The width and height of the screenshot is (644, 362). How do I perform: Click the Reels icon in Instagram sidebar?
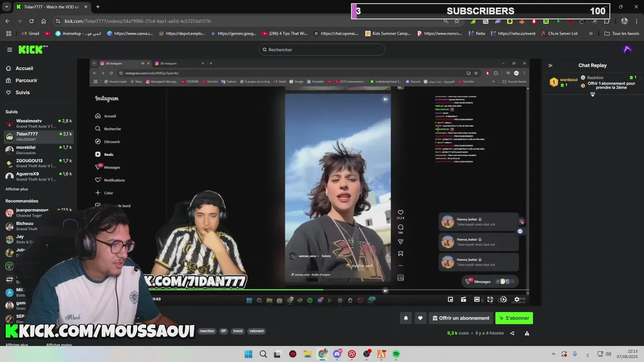pyautogui.click(x=98, y=154)
